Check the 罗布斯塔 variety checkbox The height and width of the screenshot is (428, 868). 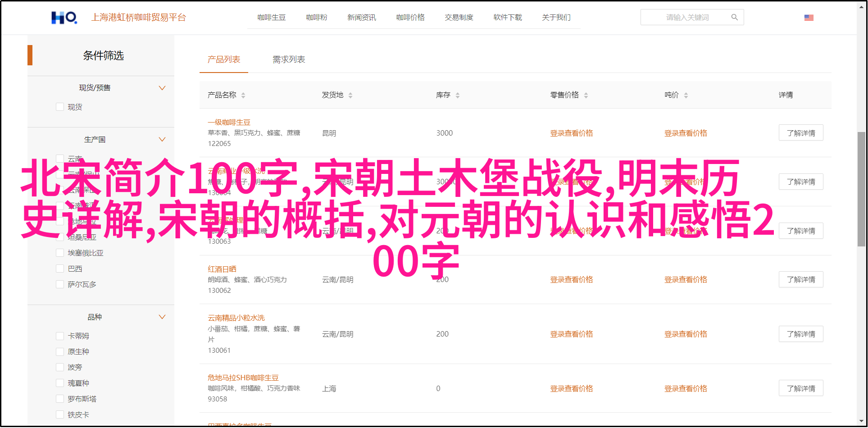point(60,399)
